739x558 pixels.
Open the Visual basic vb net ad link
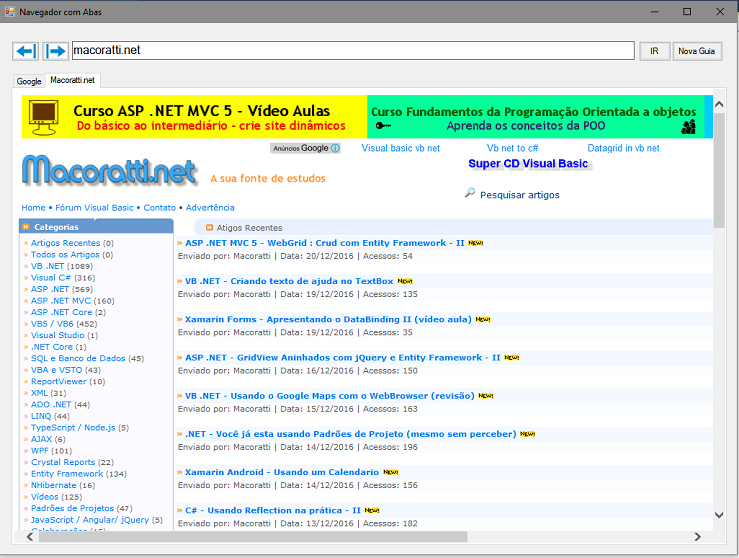401,148
